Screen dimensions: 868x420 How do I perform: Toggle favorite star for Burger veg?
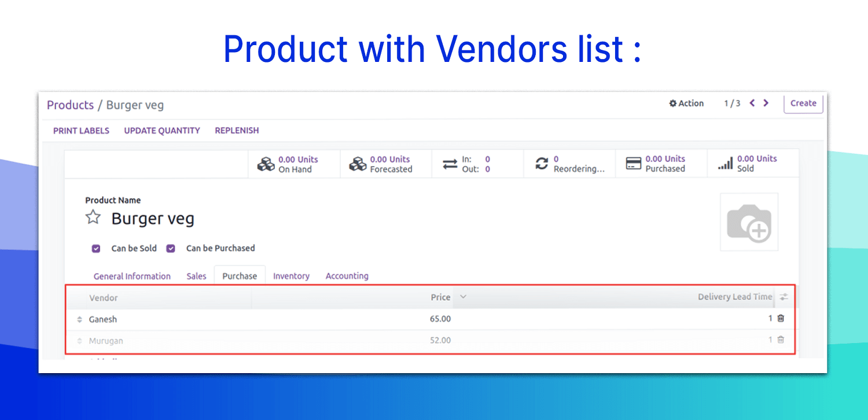(x=93, y=218)
